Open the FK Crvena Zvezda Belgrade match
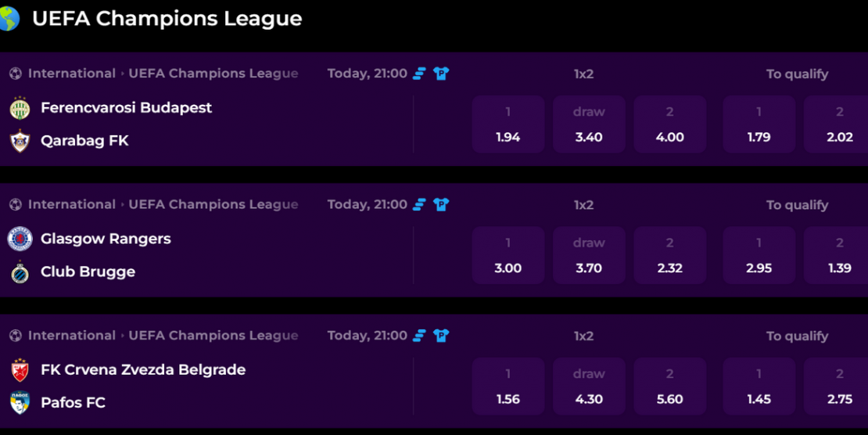Viewport: 868px width, 435px height. [143, 369]
